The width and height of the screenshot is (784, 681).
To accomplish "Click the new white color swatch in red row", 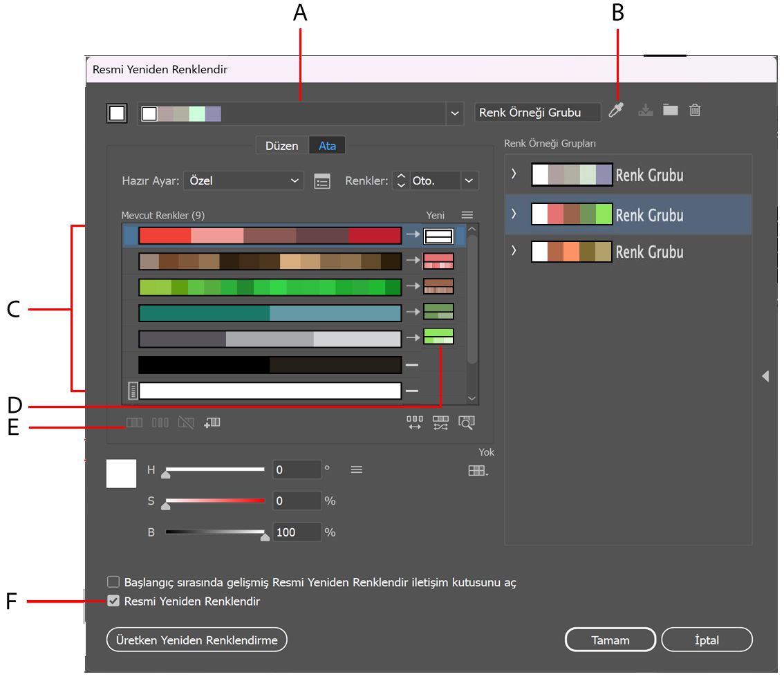I will (x=438, y=236).
